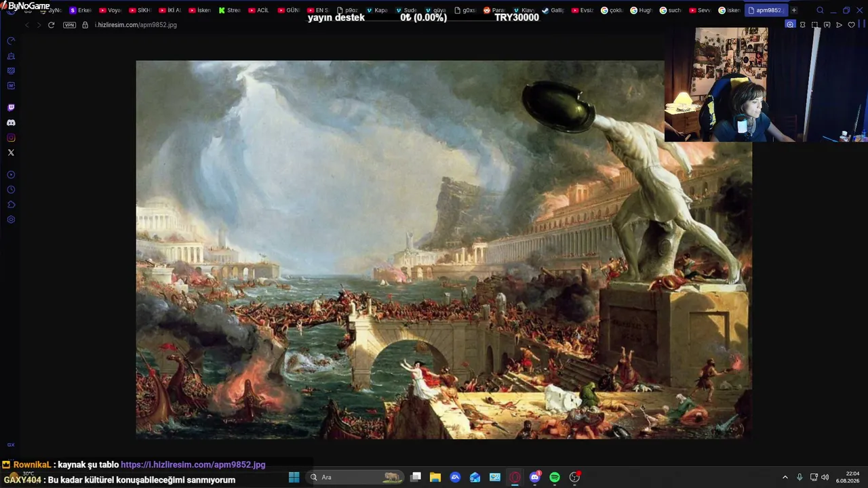The height and width of the screenshot is (488, 868).
Task: Switch to the Parar Reddit tab
Action: (494, 10)
